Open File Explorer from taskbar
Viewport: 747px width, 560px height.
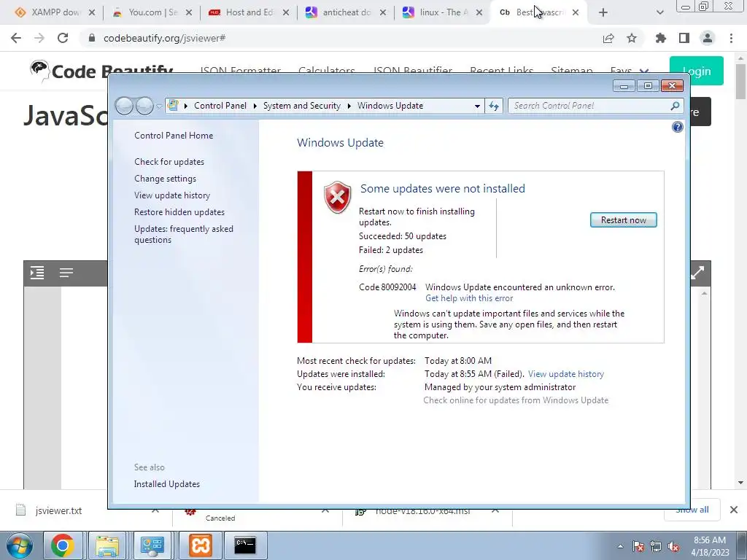[107, 545]
